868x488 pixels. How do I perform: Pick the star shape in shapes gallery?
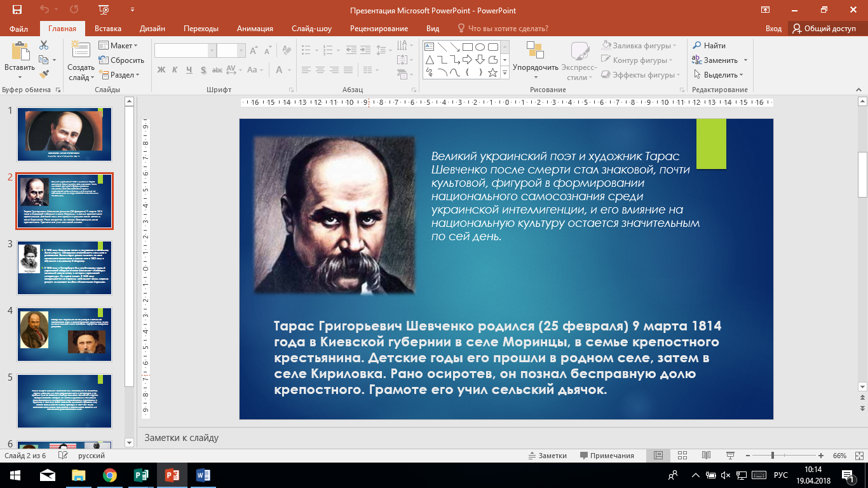(x=492, y=72)
